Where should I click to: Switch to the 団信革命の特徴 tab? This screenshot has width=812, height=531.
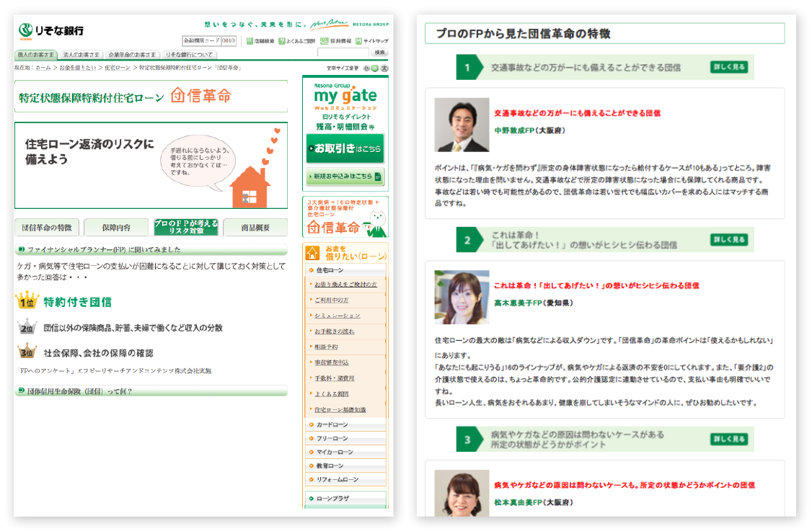pyautogui.click(x=47, y=227)
